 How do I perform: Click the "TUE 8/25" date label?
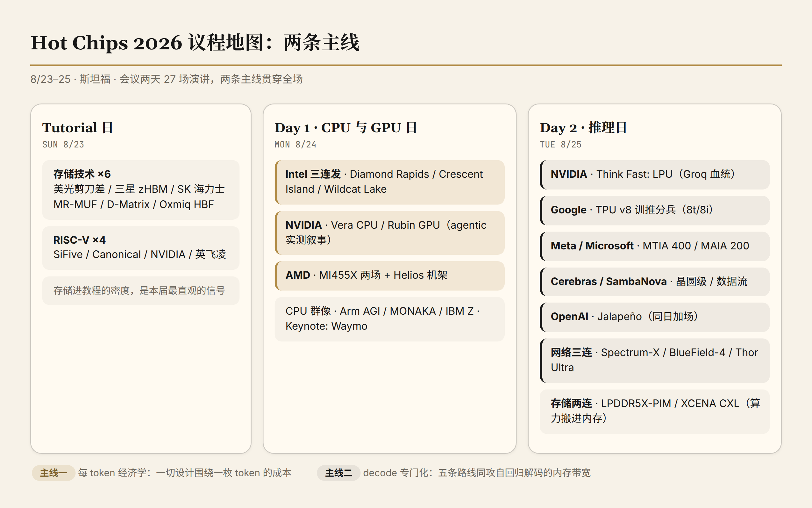[x=560, y=145]
